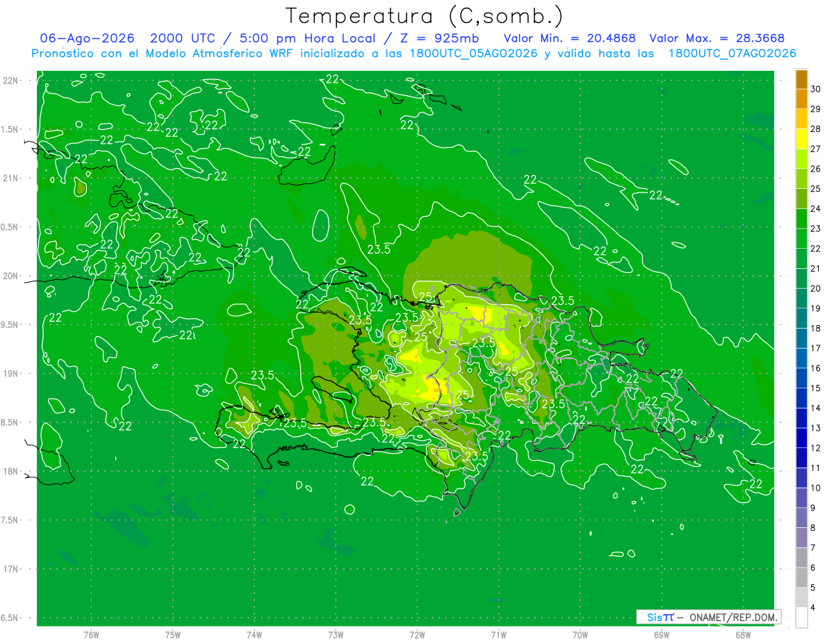Click the "20N" latitude axis label
The width and height of the screenshot is (834, 644).
tap(11, 276)
